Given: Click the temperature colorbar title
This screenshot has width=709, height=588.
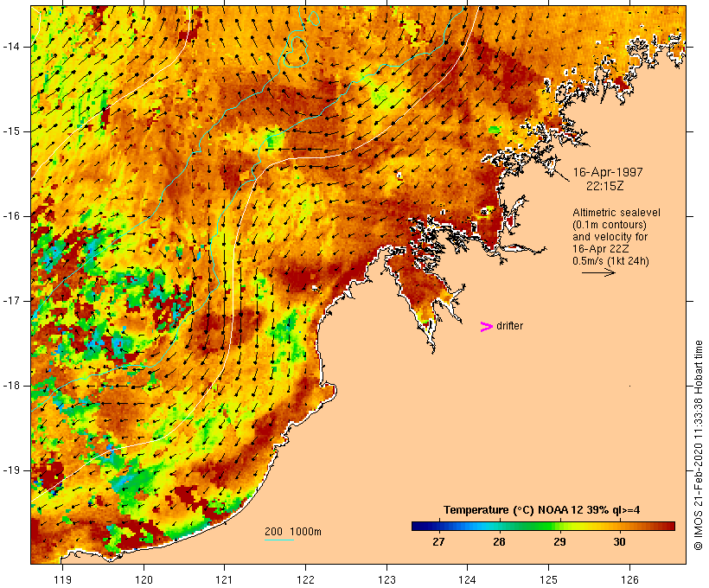Looking at the screenshot, I should pos(542,510).
